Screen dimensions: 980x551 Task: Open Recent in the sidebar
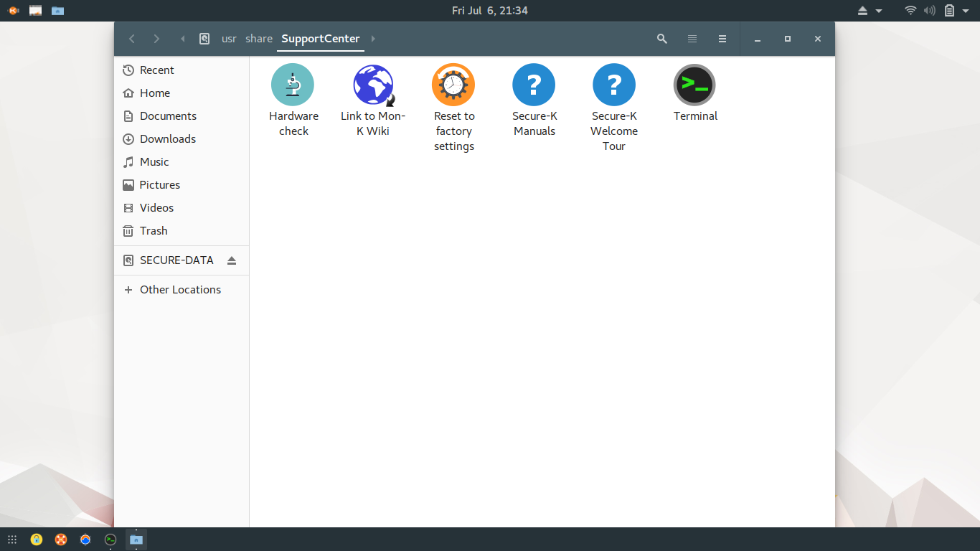pos(182,70)
